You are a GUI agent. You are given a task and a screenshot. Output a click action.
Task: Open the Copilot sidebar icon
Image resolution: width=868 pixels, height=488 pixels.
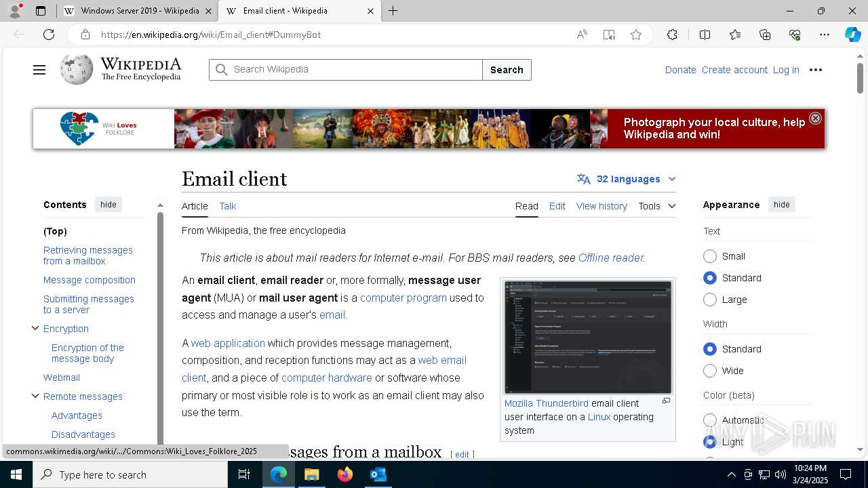pos(852,35)
